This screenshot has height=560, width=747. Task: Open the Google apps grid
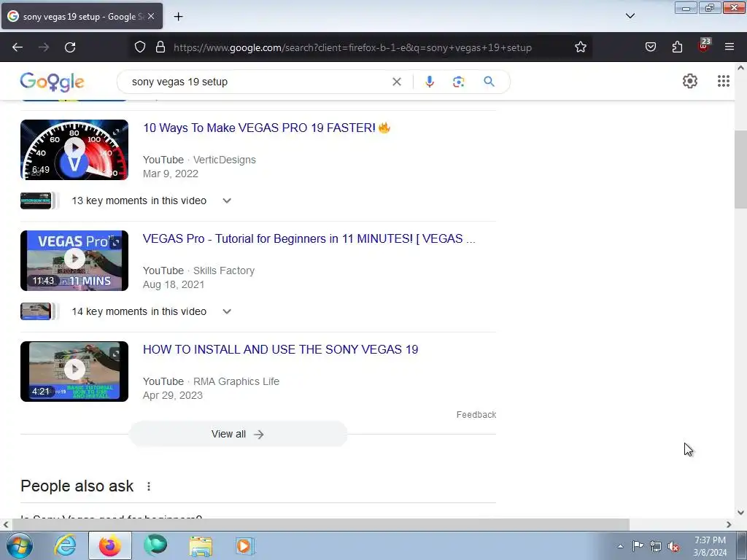[x=723, y=82]
